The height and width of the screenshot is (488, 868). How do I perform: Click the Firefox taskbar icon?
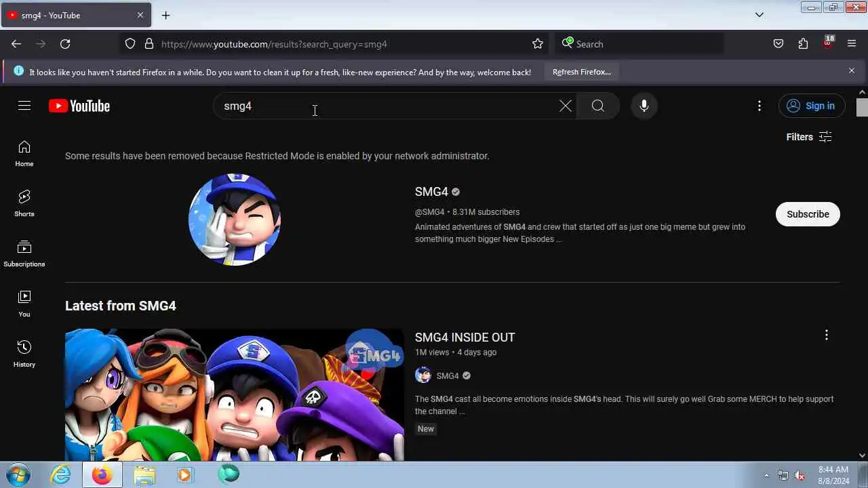pos(102,474)
